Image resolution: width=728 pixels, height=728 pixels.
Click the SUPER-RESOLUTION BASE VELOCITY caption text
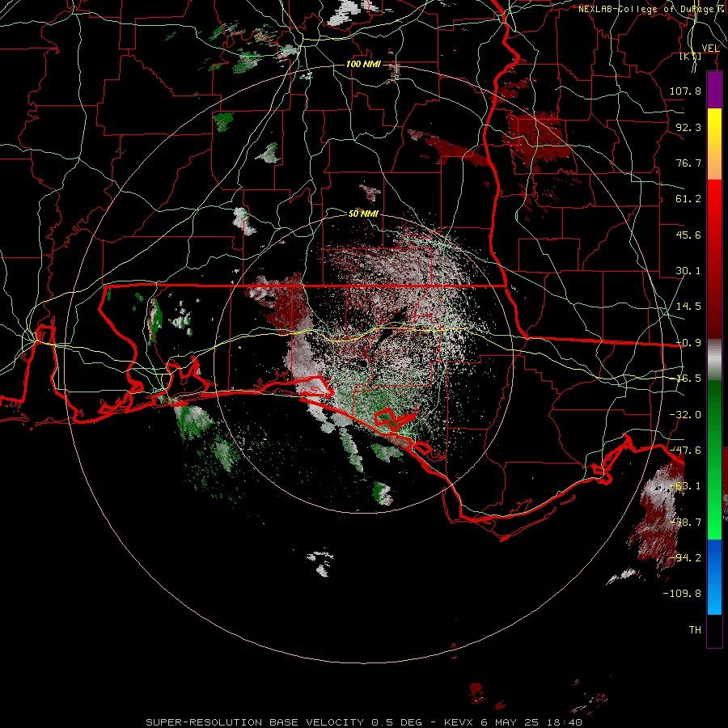[x=256, y=722]
